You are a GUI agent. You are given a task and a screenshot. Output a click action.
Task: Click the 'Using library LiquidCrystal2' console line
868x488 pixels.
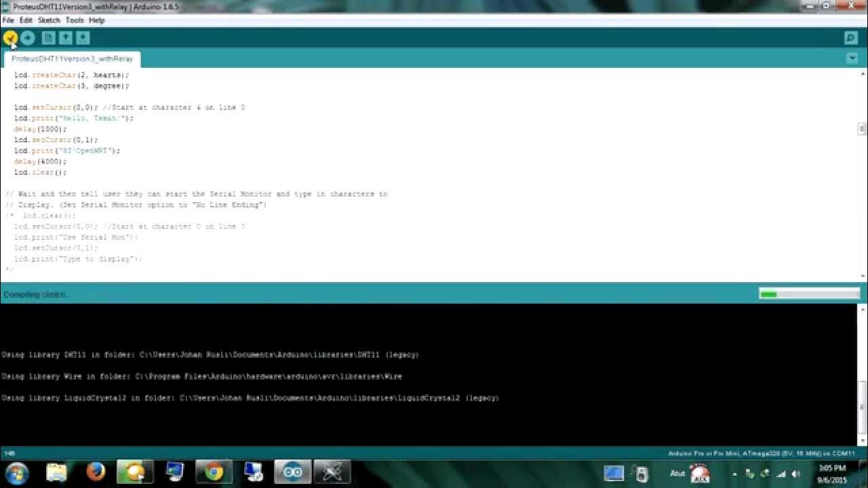250,398
